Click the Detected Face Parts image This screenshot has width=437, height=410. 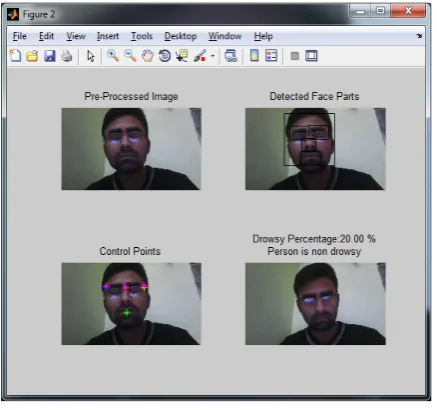click(x=315, y=149)
